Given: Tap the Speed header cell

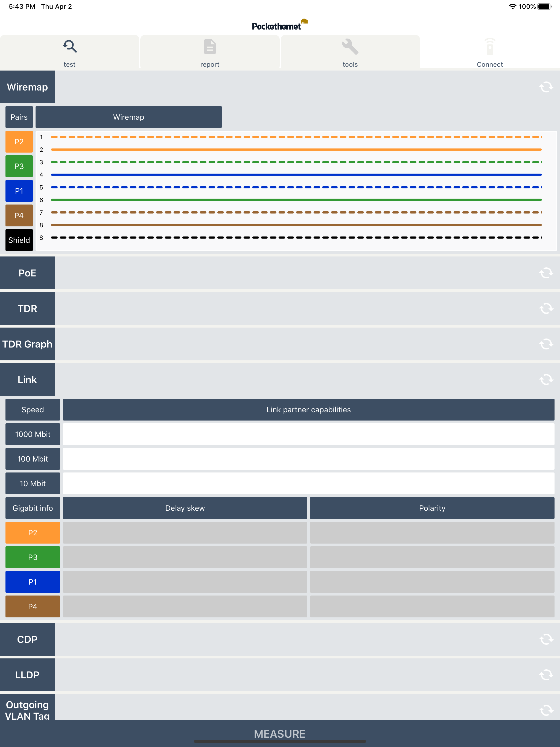Looking at the screenshot, I should (33, 410).
